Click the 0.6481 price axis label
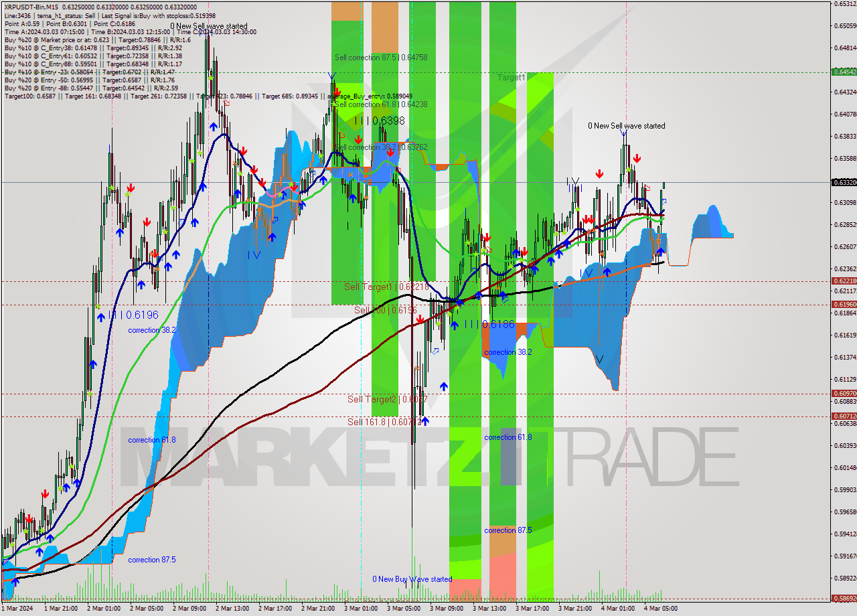Screen dimensions: 857x616 (x=845, y=48)
